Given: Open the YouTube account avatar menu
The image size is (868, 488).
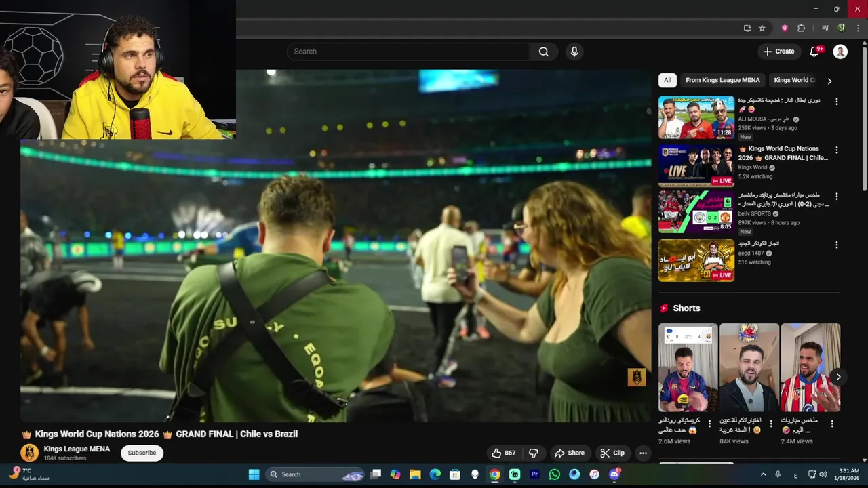Looking at the screenshot, I should click(x=840, y=52).
